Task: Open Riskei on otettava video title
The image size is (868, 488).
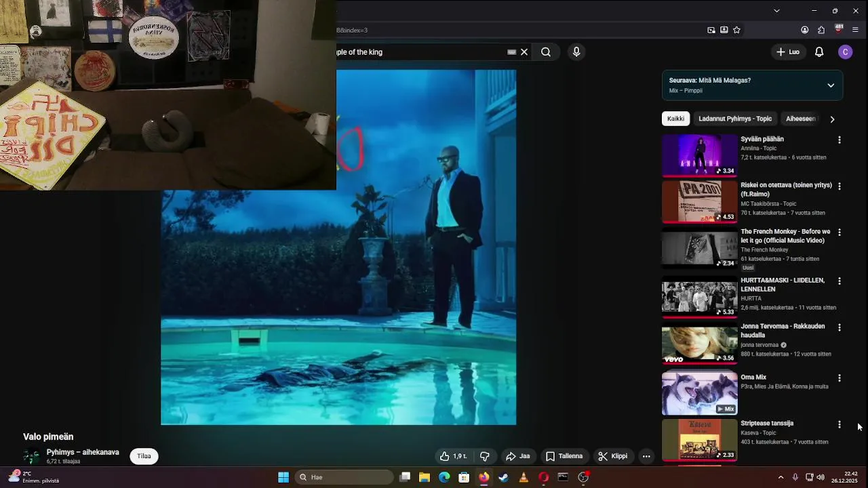Action: tap(786, 190)
